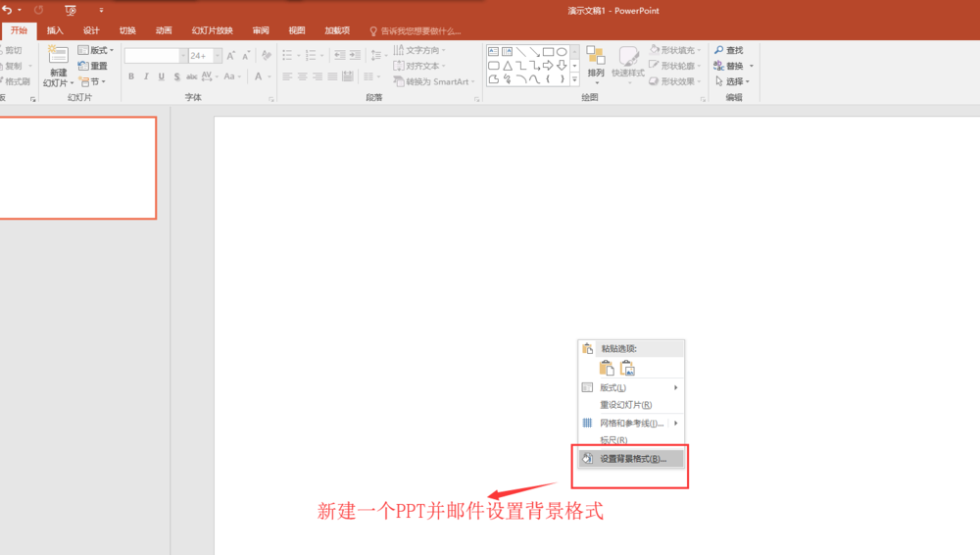Toggle Justify paragraph alignment
The width and height of the screenshot is (980, 555).
332,76
